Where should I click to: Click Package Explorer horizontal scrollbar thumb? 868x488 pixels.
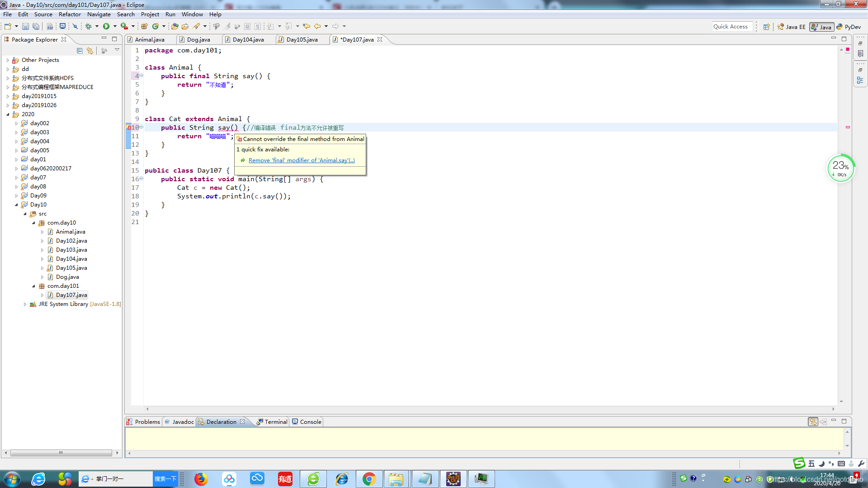[x=61, y=453]
